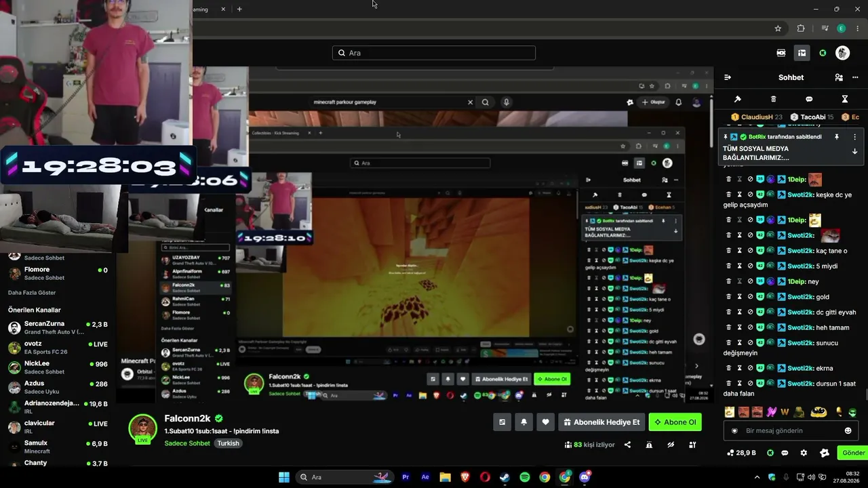Ban the sender of the 'kaç tane o' message
Image resolution: width=868 pixels, height=488 pixels.
click(x=751, y=251)
